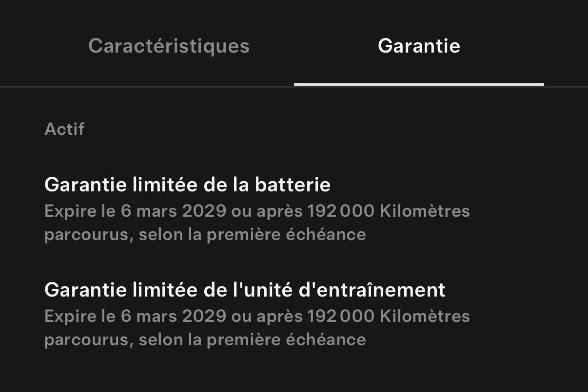Click 'selon la première échéance' under drive unit
588x392 pixels.
point(252,339)
